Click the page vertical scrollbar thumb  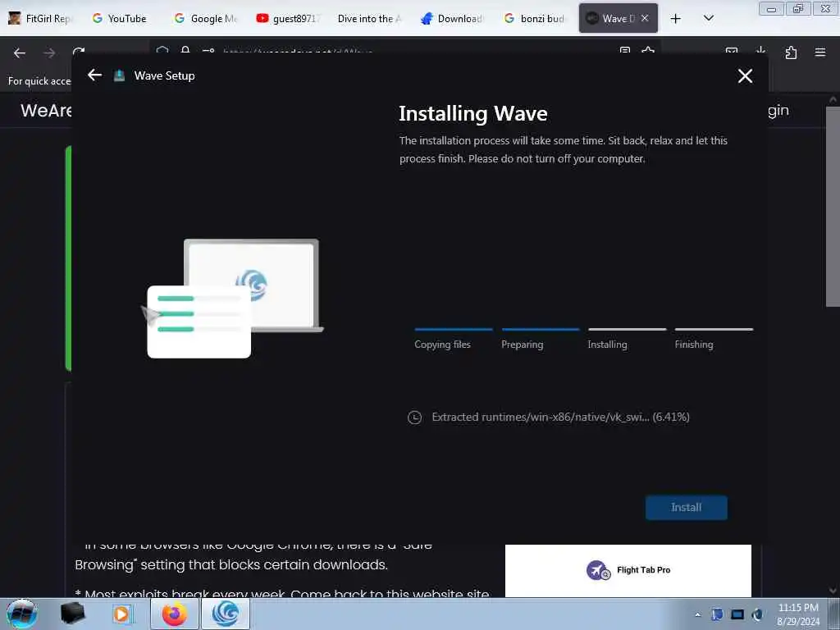[x=832, y=207]
